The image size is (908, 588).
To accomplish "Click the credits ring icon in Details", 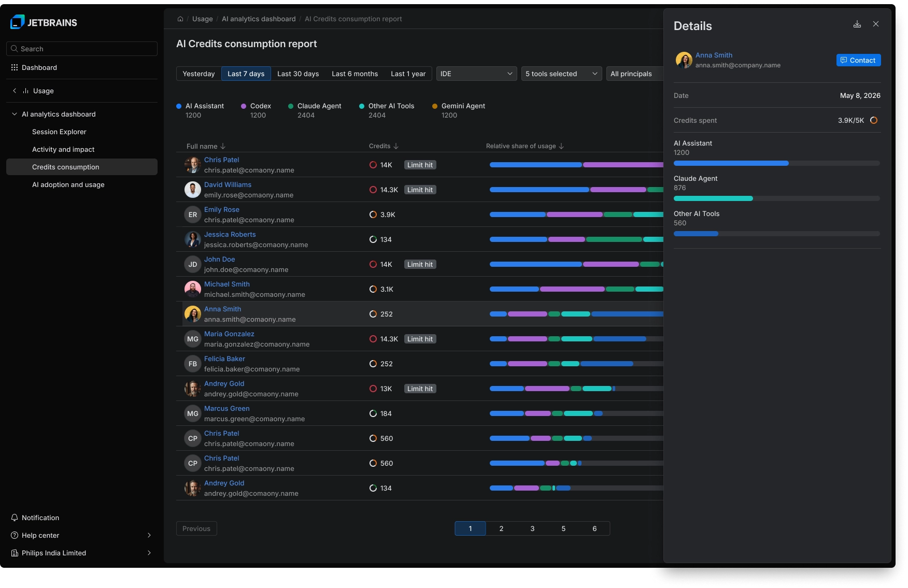I will [874, 121].
